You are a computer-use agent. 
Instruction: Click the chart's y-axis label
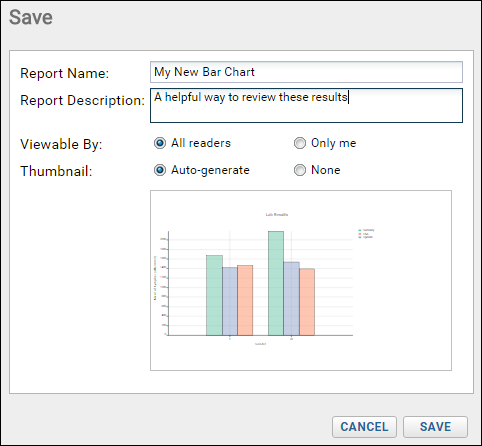click(x=155, y=278)
